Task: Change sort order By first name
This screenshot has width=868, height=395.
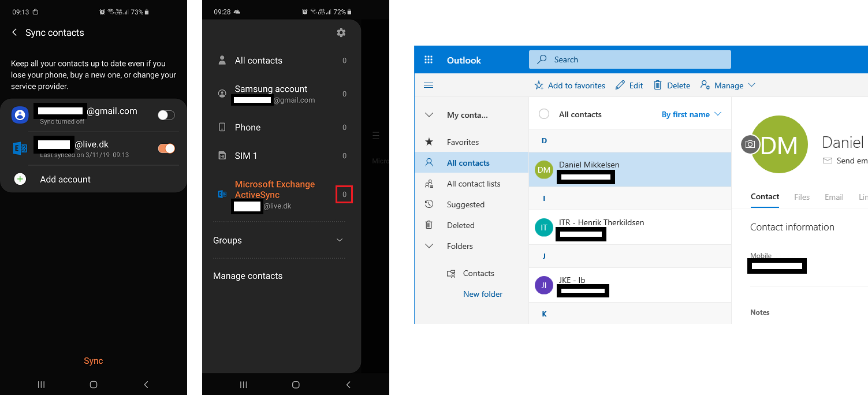Action: tap(691, 114)
